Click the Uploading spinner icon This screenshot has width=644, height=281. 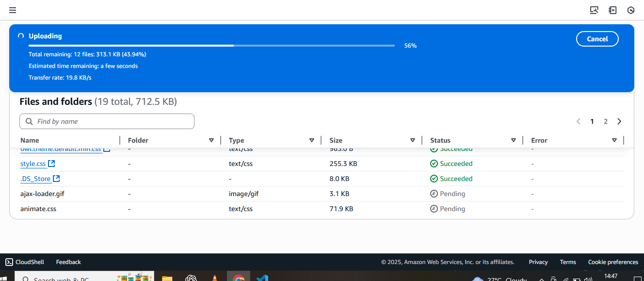tap(21, 36)
